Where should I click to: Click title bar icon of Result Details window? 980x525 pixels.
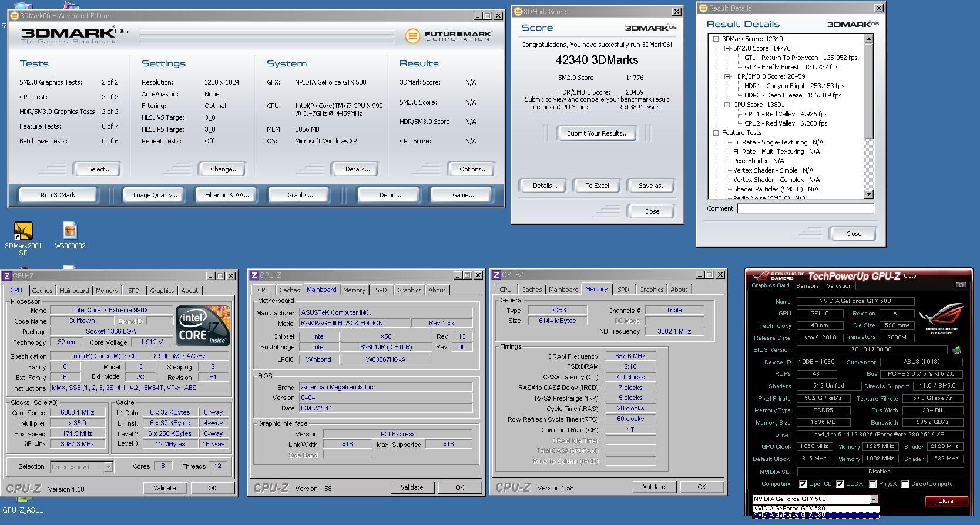pos(703,8)
